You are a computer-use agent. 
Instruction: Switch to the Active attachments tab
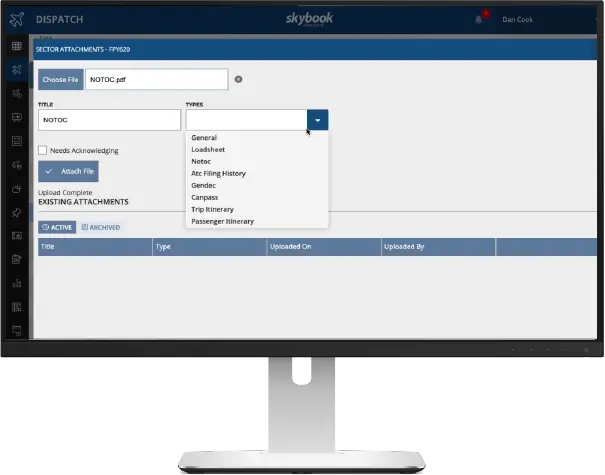coord(57,227)
